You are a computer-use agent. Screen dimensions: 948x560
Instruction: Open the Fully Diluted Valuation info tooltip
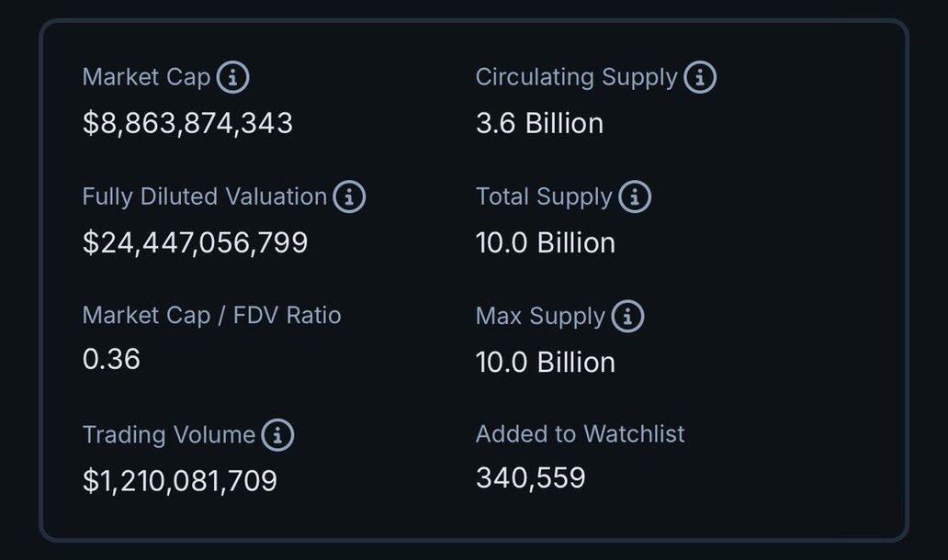pyautogui.click(x=349, y=197)
